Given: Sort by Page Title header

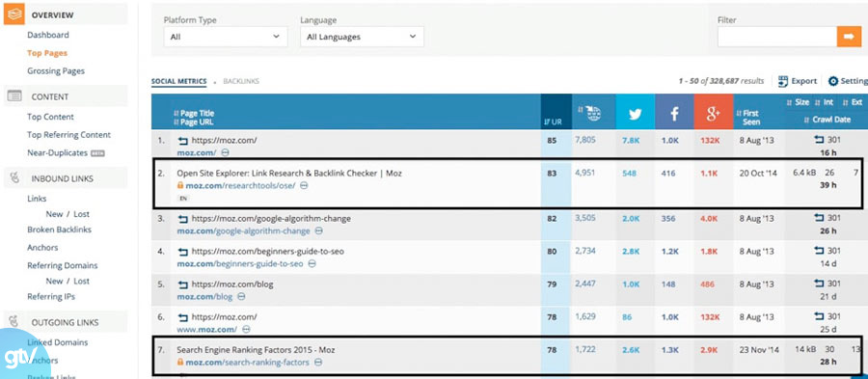Looking at the screenshot, I should click(194, 114).
